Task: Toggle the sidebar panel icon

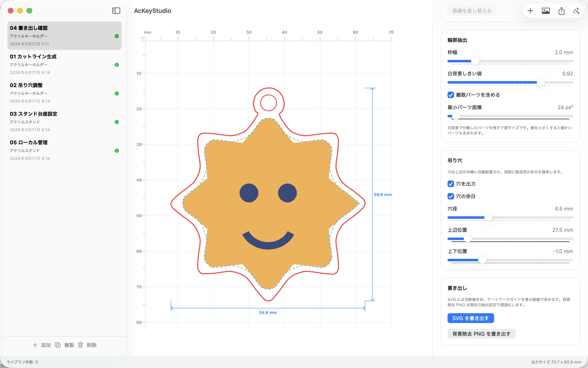Action: point(116,11)
